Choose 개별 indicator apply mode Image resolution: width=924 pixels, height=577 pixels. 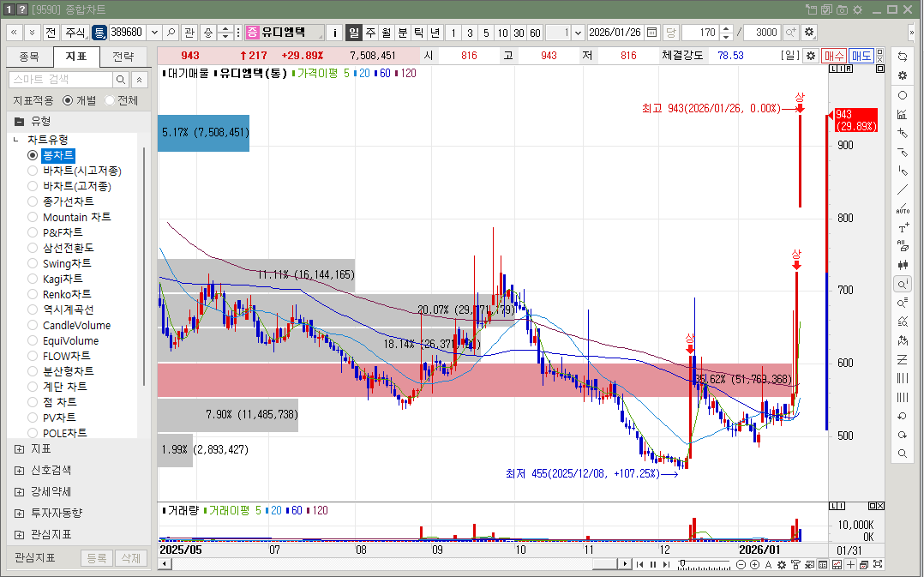coord(68,101)
